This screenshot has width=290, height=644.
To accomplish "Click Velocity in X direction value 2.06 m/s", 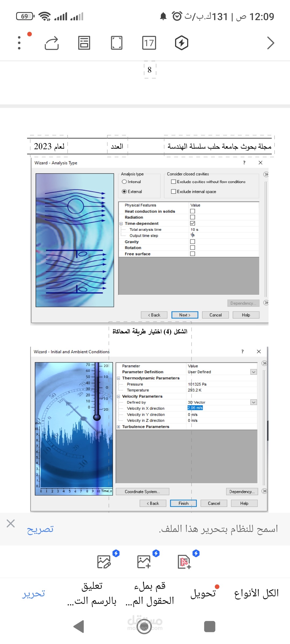I will 195,408.
